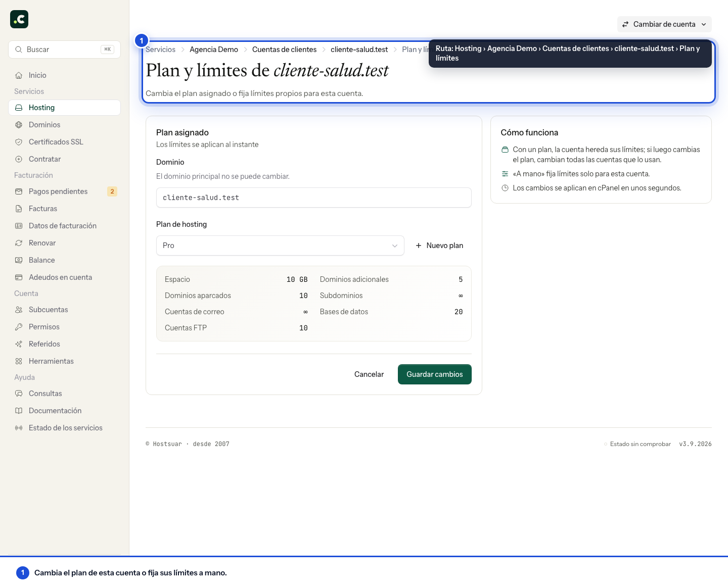Open Hosting in the sidebar
Screen dimensions: 728x588
click(64, 108)
